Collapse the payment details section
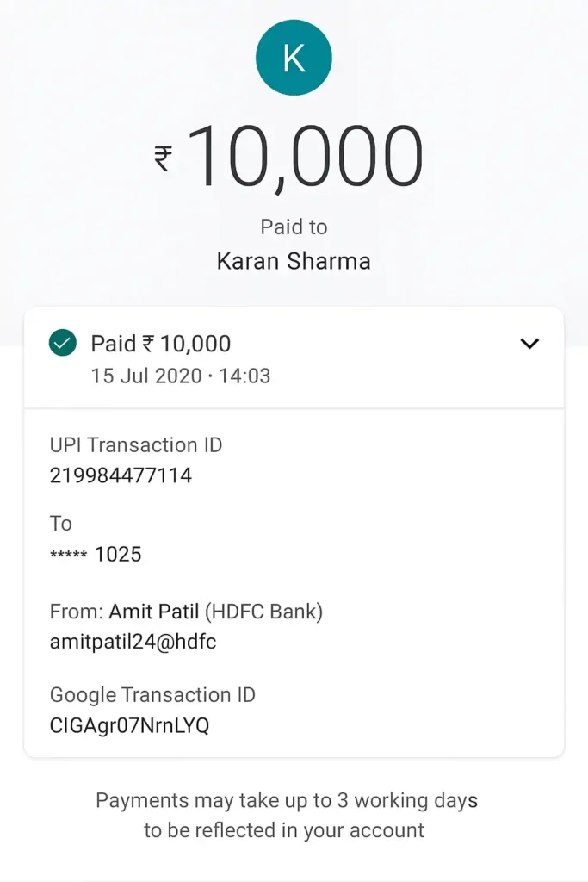Screen dimensions: 588x882 point(529,343)
